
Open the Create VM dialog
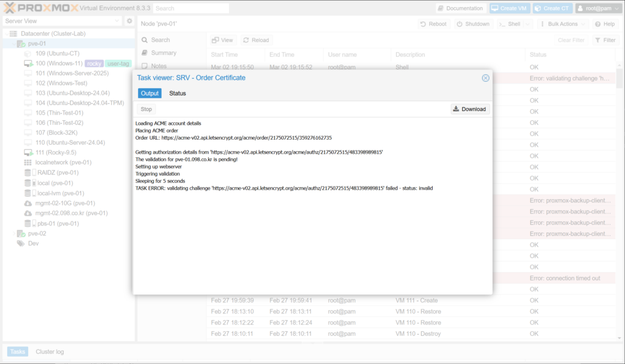click(509, 9)
